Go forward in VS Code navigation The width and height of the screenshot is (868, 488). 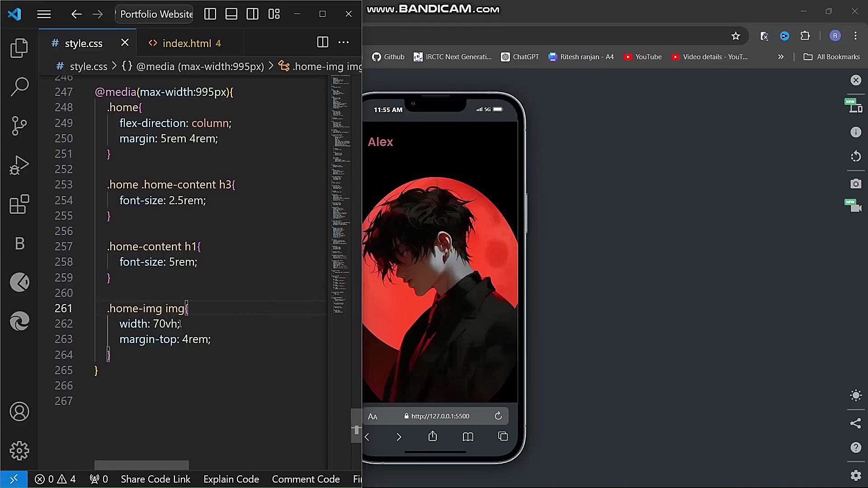coord(98,14)
